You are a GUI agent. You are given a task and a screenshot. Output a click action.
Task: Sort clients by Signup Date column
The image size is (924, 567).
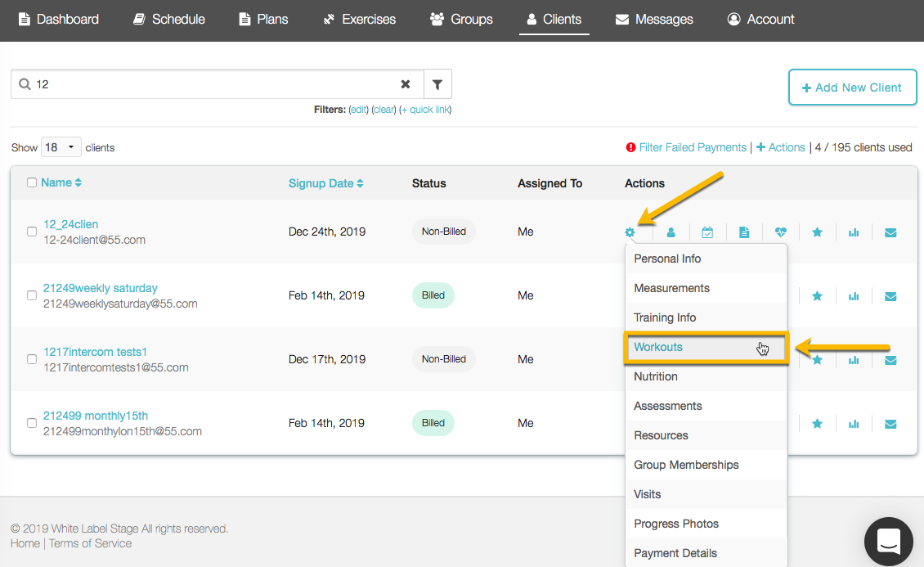(326, 183)
